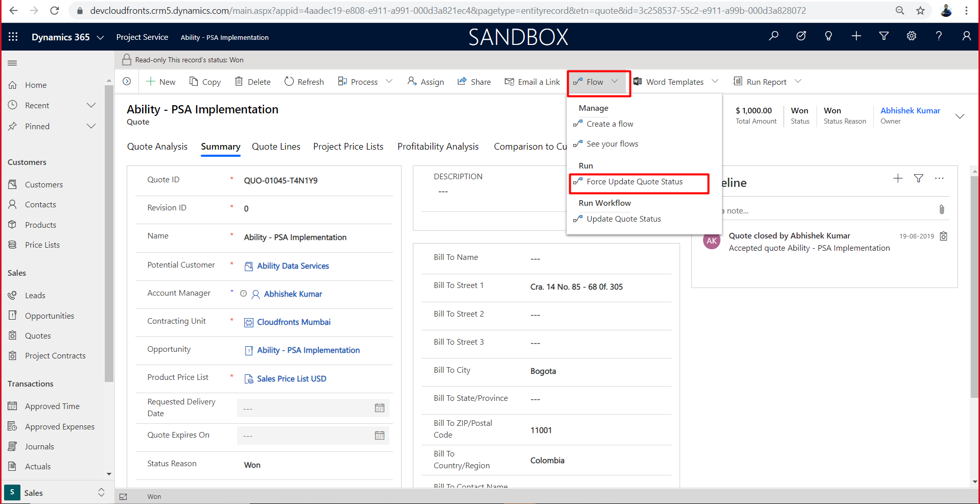The image size is (980, 504).
Task: Click the Share command button
Action: click(474, 82)
